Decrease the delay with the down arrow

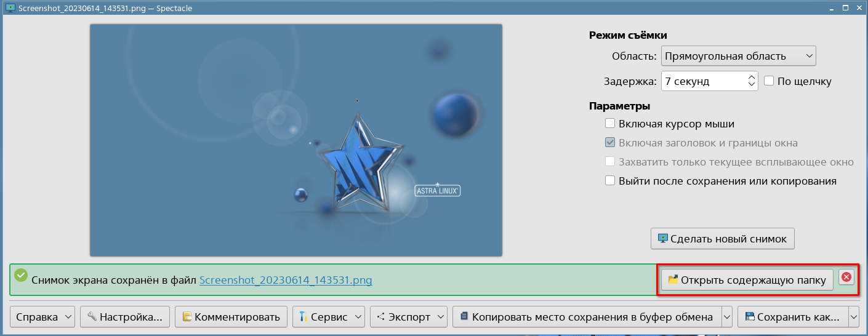pyautogui.click(x=752, y=86)
